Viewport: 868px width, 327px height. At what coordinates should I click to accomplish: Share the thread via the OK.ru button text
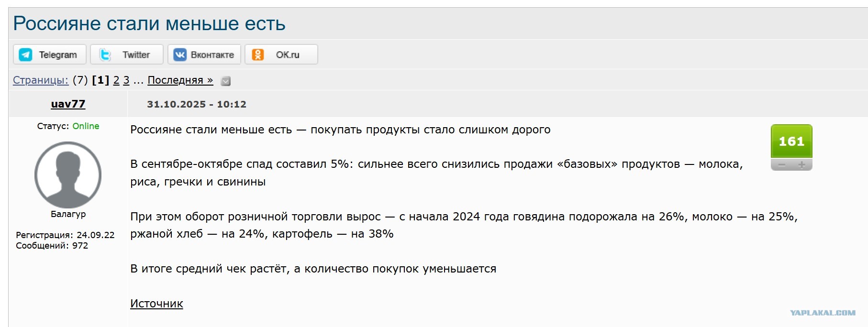click(288, 54)
